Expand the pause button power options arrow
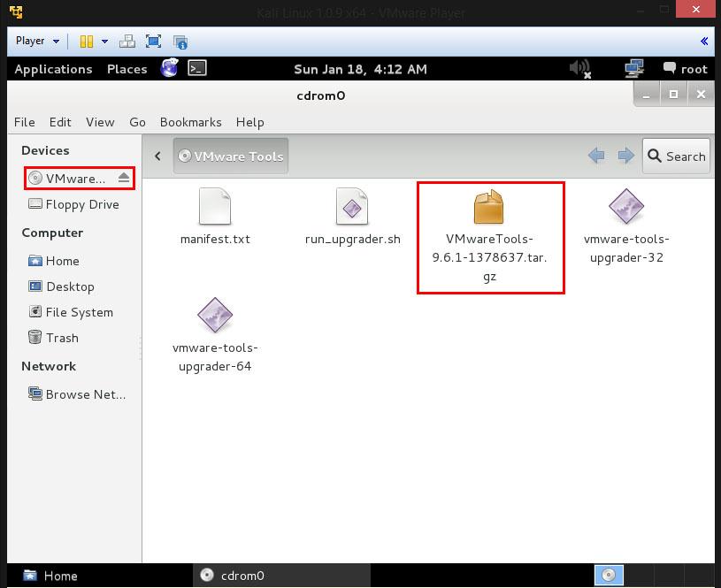 pos(105,42)
